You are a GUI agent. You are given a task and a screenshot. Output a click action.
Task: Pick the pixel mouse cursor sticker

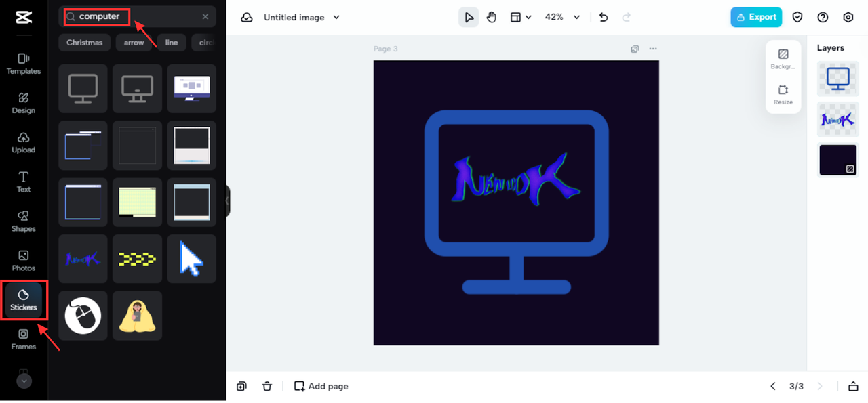click(x=192, y=259)
